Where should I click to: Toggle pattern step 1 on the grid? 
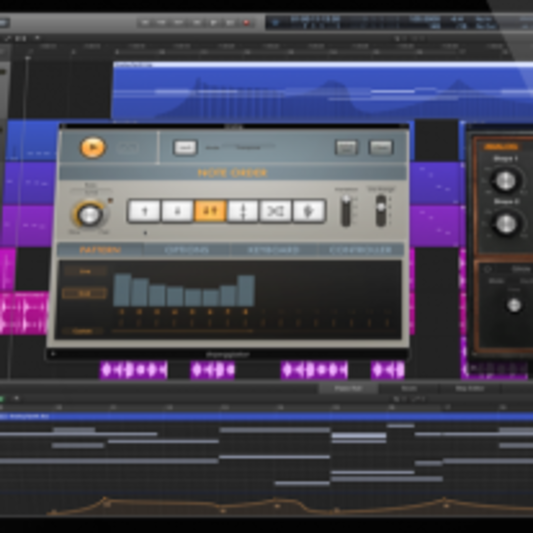coord(122,312)
